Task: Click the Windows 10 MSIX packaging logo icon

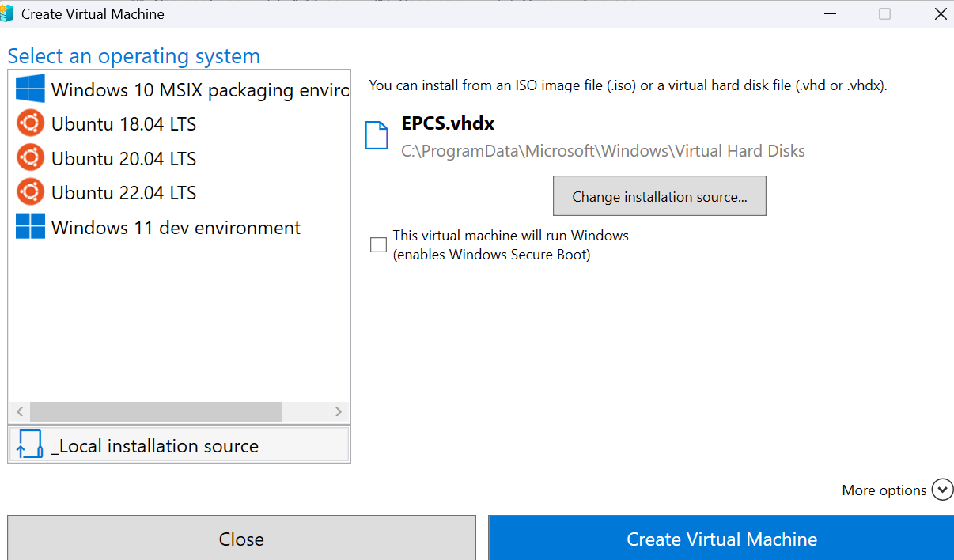Action: tap(30, 89)
